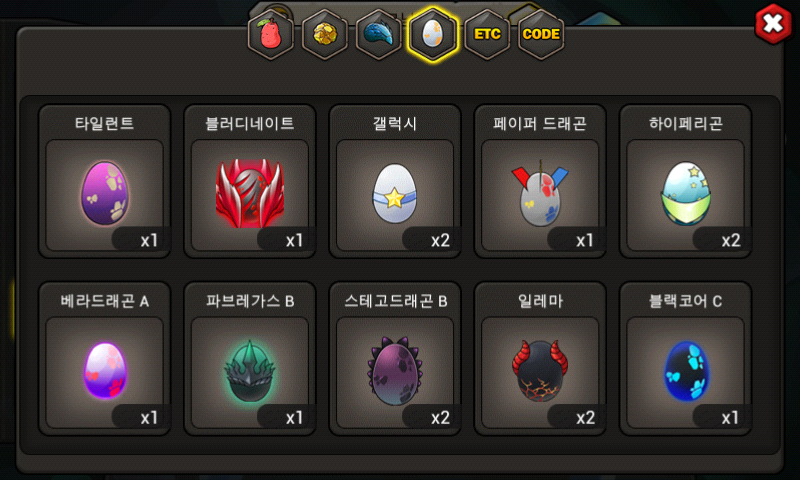This screenshot has height=480, width=800.
Task: Switch to the gold nugget tab
Action: tap(324, 34)
